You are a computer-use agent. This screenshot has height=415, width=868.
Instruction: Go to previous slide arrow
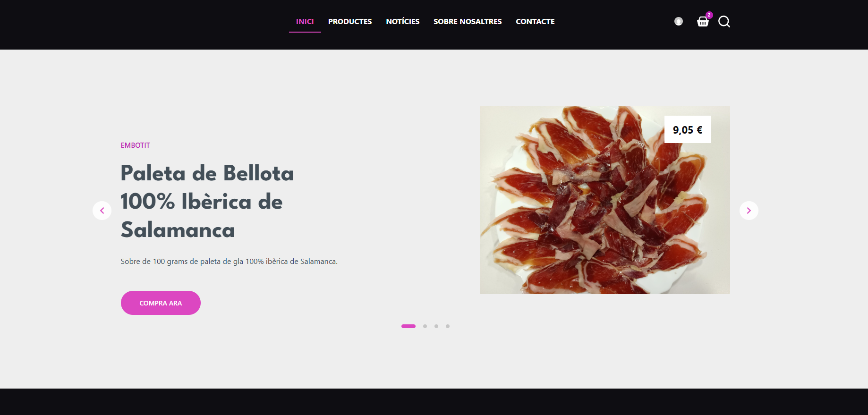(x=102, y=211)
